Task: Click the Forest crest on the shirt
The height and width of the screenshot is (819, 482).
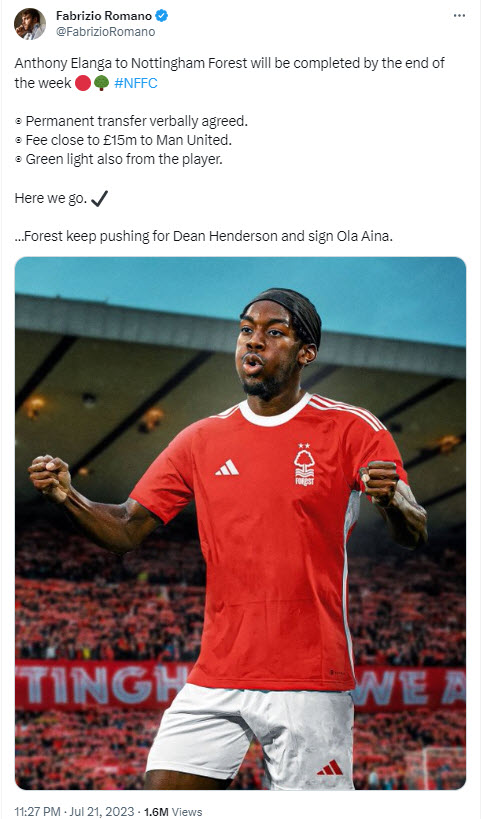Action: tap(304, 465)
